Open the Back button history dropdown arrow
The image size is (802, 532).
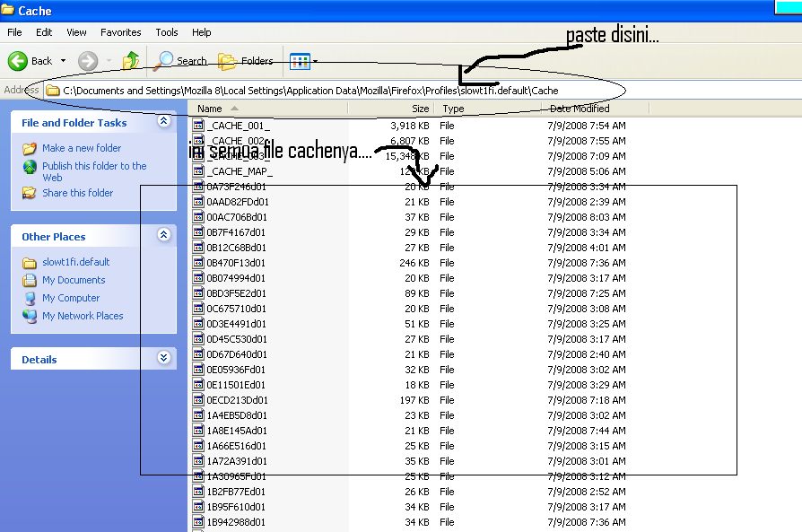[64, 61]
